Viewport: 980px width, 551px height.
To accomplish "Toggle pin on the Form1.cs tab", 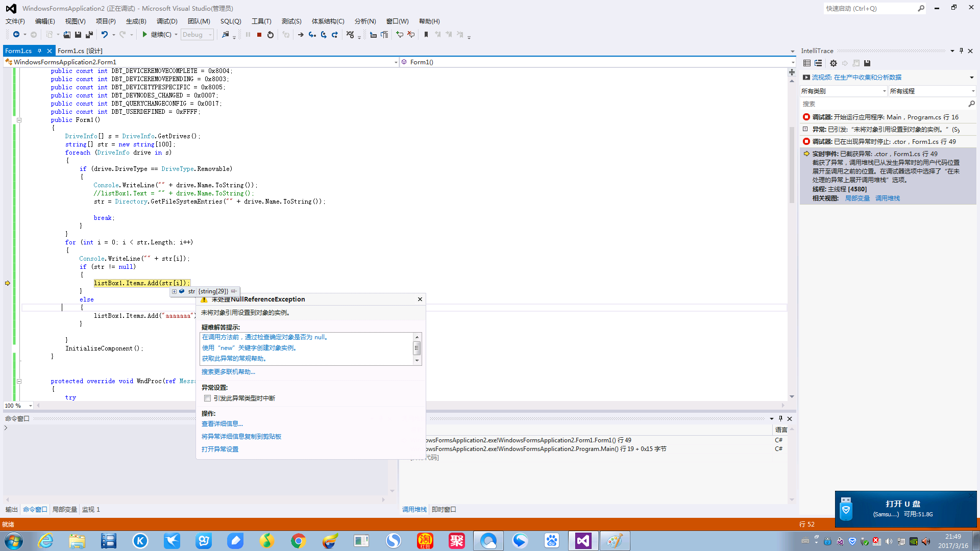I will (39, 51).
